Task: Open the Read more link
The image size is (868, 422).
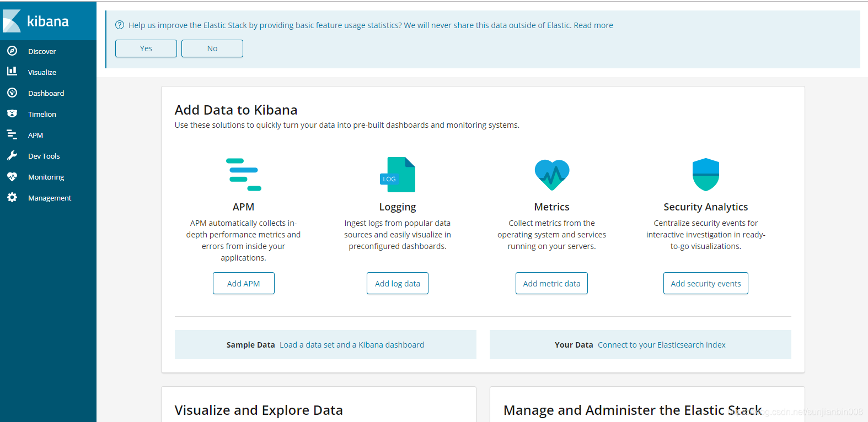Action: click(593, 25)
